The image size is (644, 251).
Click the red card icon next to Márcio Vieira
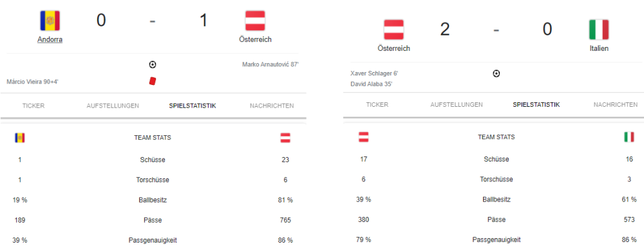click(153, 81)
